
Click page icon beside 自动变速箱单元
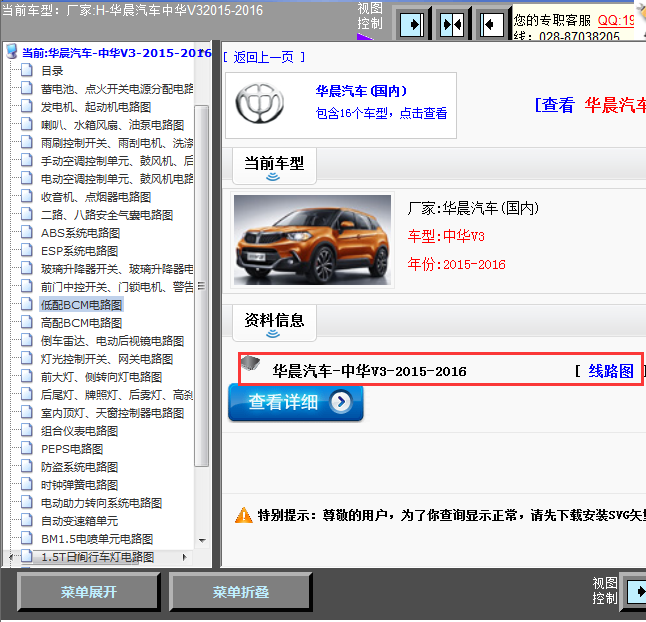(27, 520)
